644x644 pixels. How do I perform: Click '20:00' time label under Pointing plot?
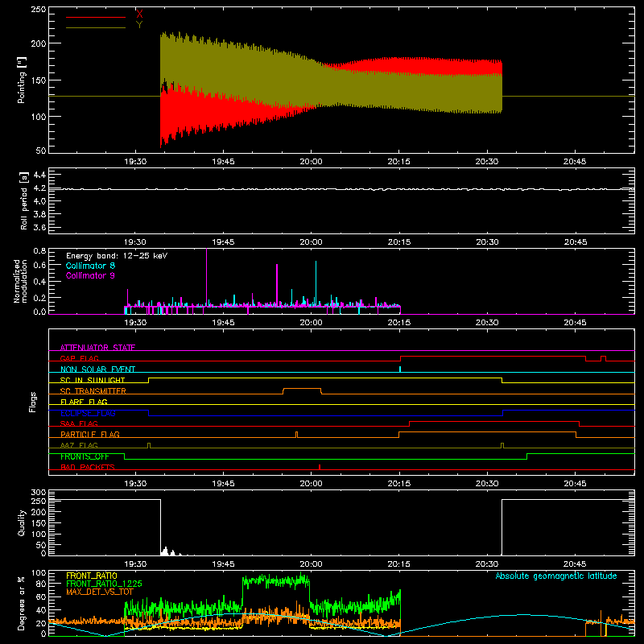[311, 162]
